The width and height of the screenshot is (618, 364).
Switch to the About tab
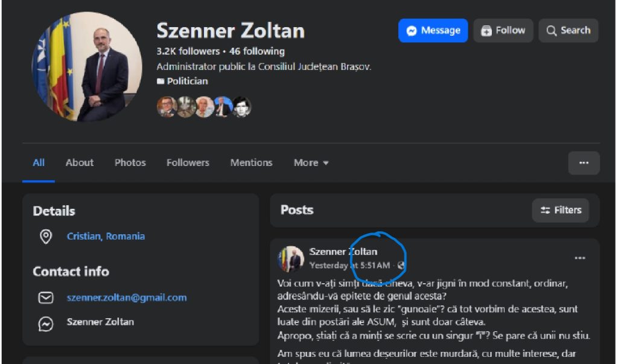pyautogui.click(x=80, y=163)
